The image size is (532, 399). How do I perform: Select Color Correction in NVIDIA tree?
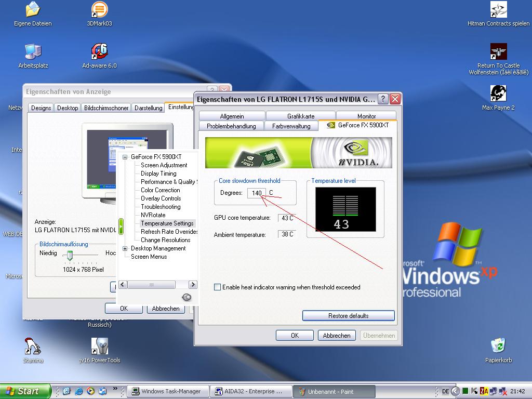click(x=160, y=190)
